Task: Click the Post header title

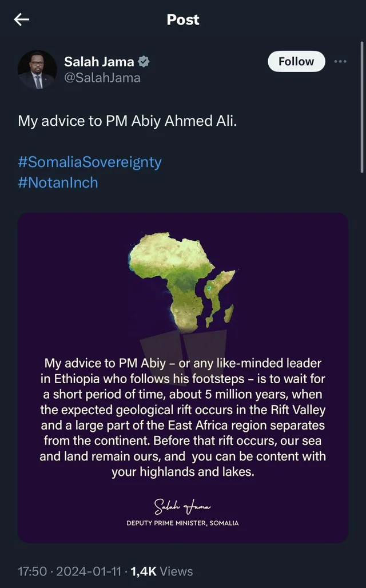Action: coord(183,19)
